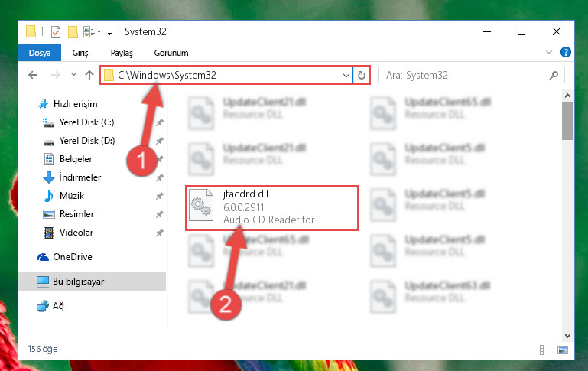Click the Up one level arrow
The image size is (588, 371).
coord(89,76)
